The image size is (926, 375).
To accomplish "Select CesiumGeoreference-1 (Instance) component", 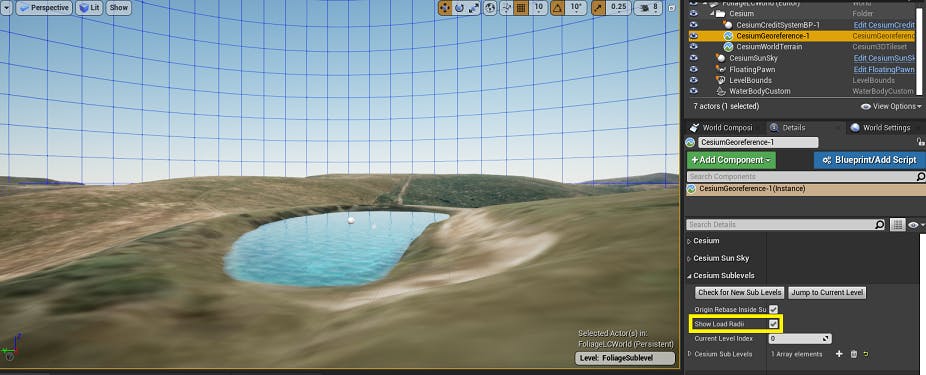I will [806, 189].
